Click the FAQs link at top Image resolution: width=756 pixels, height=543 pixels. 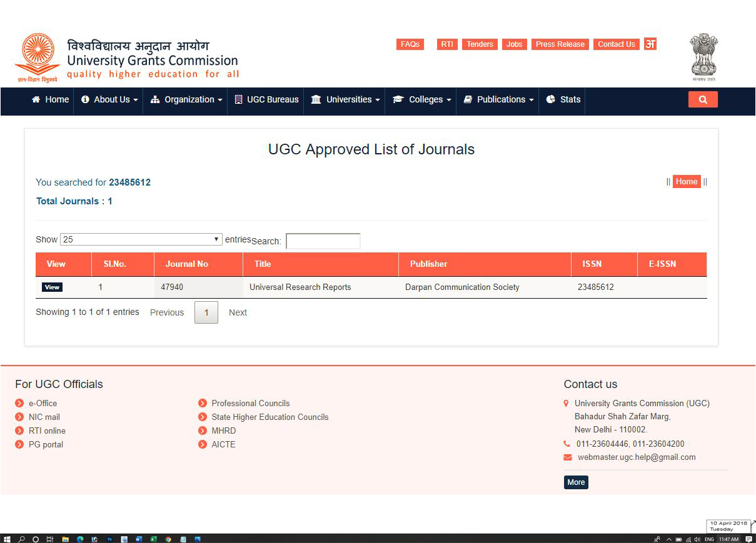click(x=410, y=44)
